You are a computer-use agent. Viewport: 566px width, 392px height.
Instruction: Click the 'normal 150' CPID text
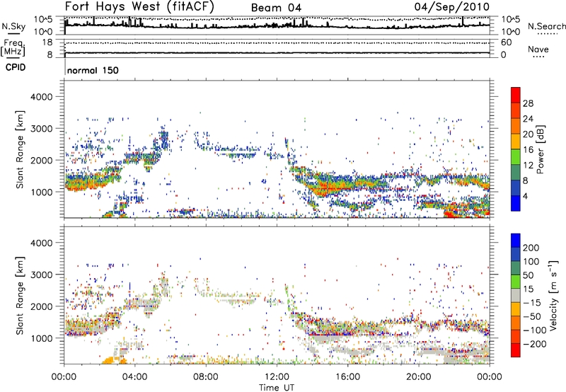pyautogui.click(x=93, y=70)
